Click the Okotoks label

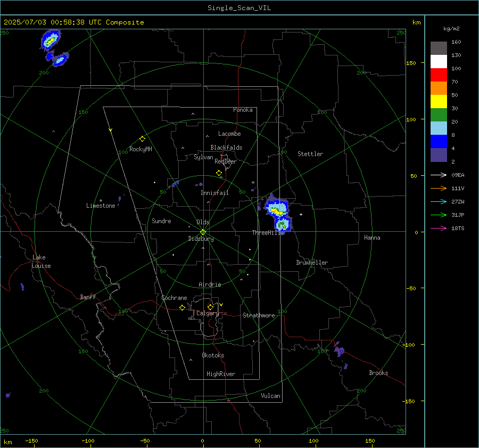[x=213, y=355]
